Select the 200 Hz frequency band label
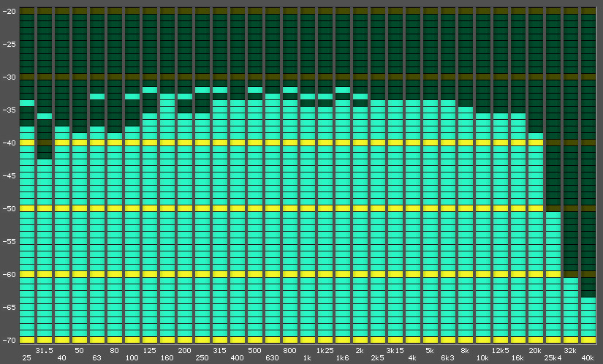 pos(185,351)
